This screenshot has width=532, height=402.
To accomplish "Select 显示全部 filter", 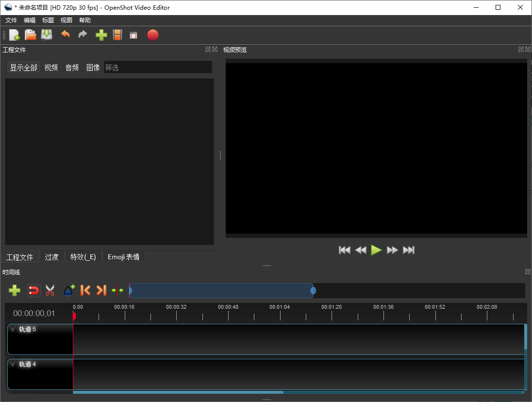I will click(24, 67).
